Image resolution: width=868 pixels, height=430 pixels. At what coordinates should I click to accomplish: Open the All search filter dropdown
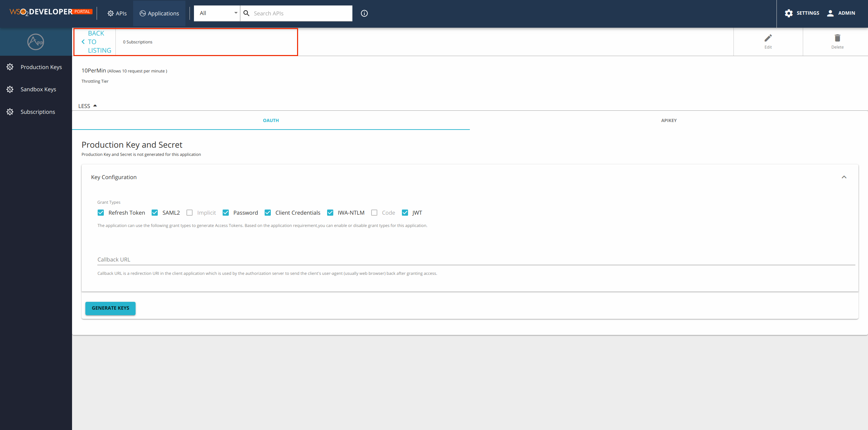[235, 13]
